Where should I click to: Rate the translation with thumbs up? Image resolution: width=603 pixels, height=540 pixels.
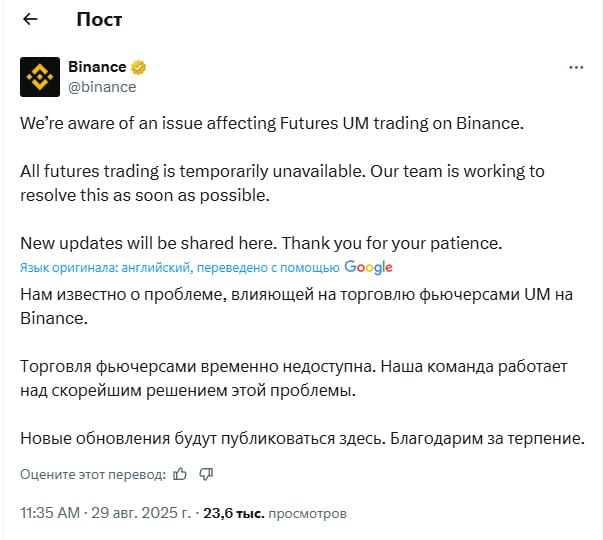pos(180,473)
